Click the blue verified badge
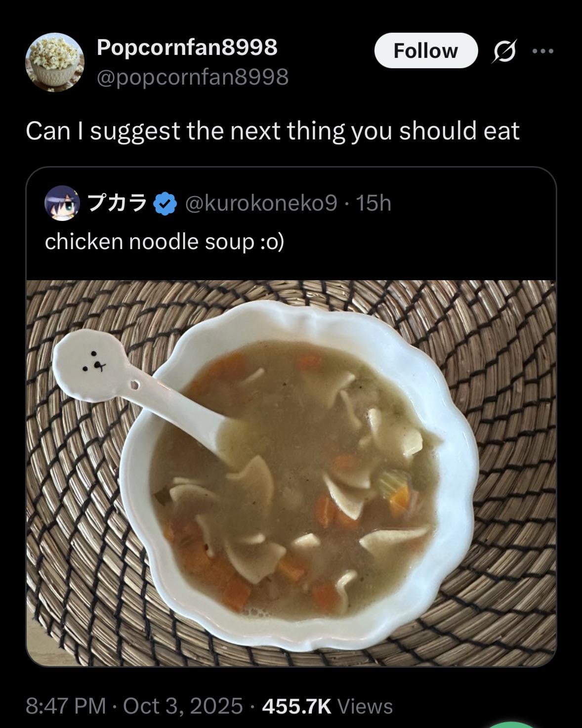582x728 pixels. click(166, 203)
